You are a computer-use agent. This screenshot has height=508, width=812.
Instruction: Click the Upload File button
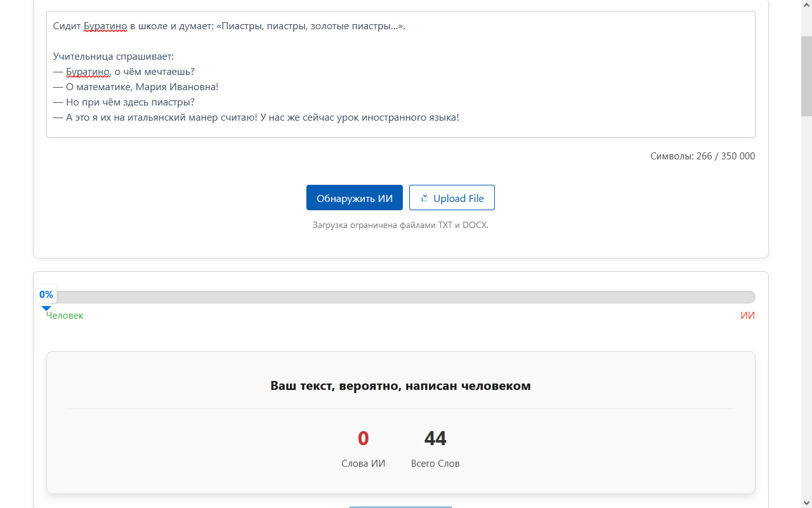[452, 198]
